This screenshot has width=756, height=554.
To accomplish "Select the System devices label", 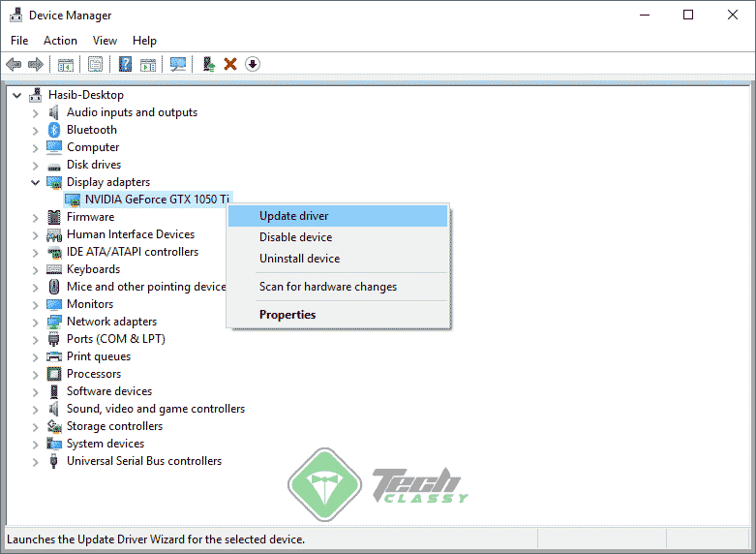I will pos(106,444).
